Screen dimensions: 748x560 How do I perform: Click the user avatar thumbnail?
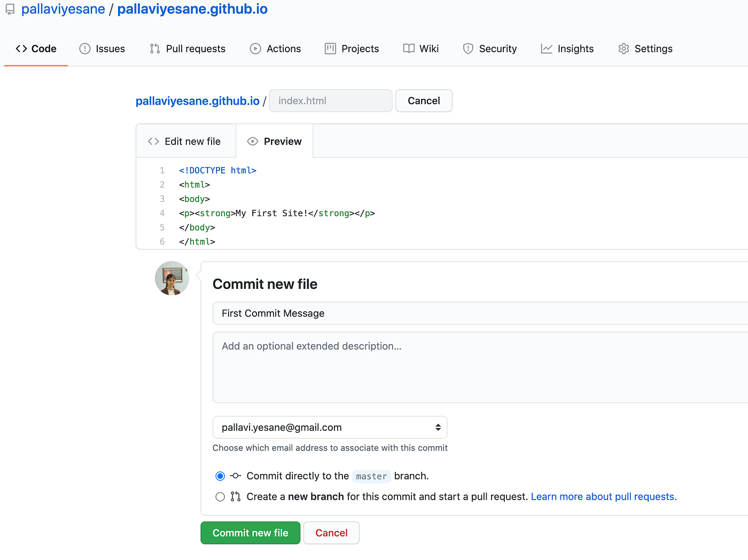coord(172,278)
